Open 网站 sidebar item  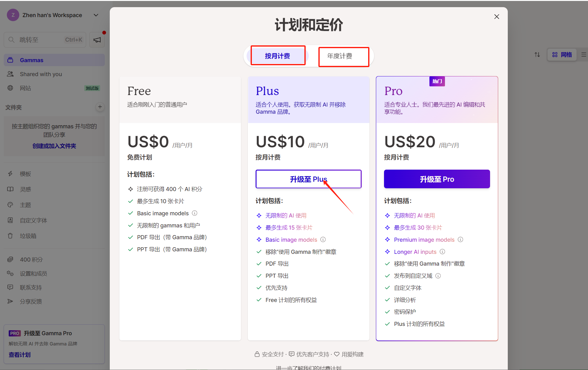pos(54,88)
